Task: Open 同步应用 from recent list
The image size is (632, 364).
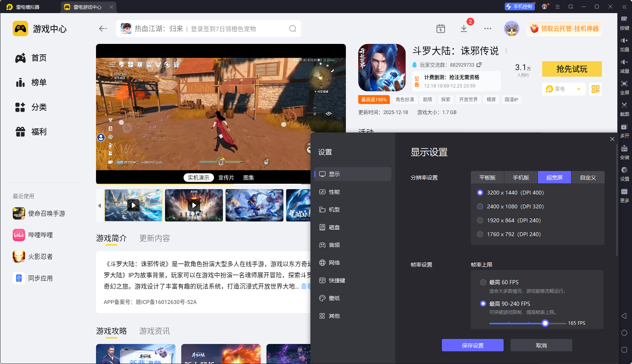Action: [33, 278]
